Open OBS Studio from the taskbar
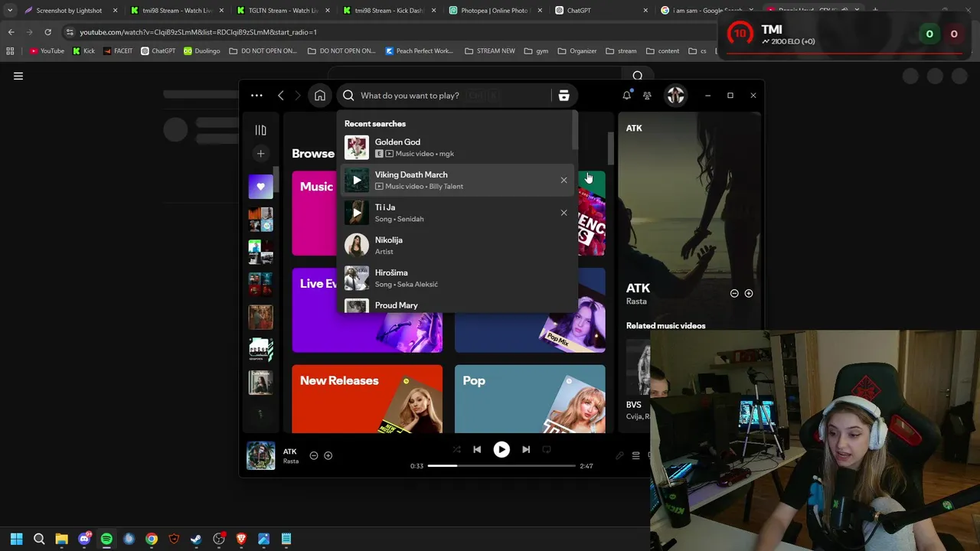This screenshot has width=980, height=551. pyautogui.click(x=219, y=539)
